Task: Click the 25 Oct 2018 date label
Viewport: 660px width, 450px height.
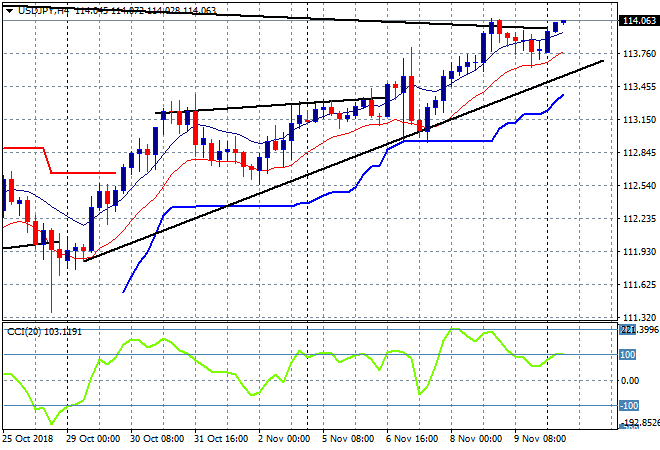Action: (x=28, y=440)
